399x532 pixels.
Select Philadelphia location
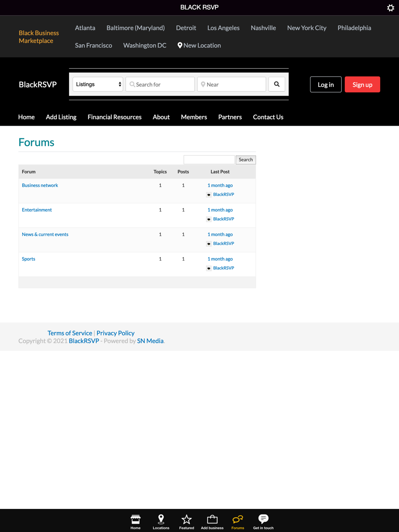tap(354, 28)
